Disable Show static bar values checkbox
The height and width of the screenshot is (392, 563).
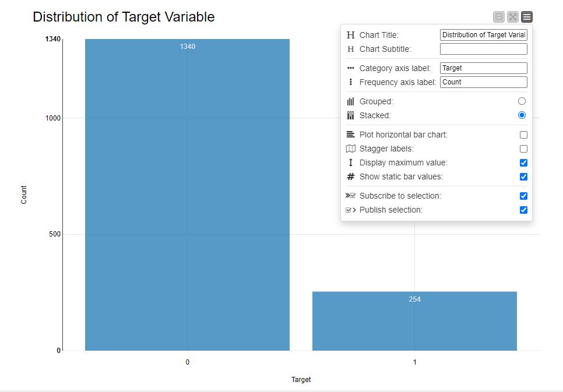click(523, 176)
